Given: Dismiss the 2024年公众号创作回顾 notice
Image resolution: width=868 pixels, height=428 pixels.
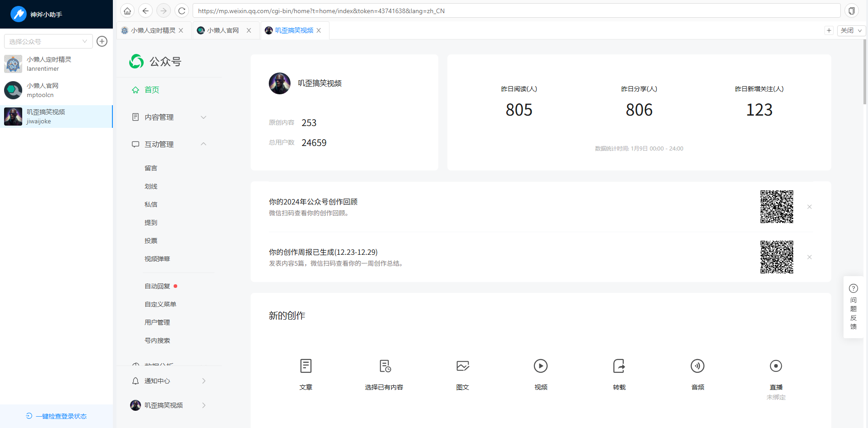Looking at the screenshot, I should click(x=809, y=207).
